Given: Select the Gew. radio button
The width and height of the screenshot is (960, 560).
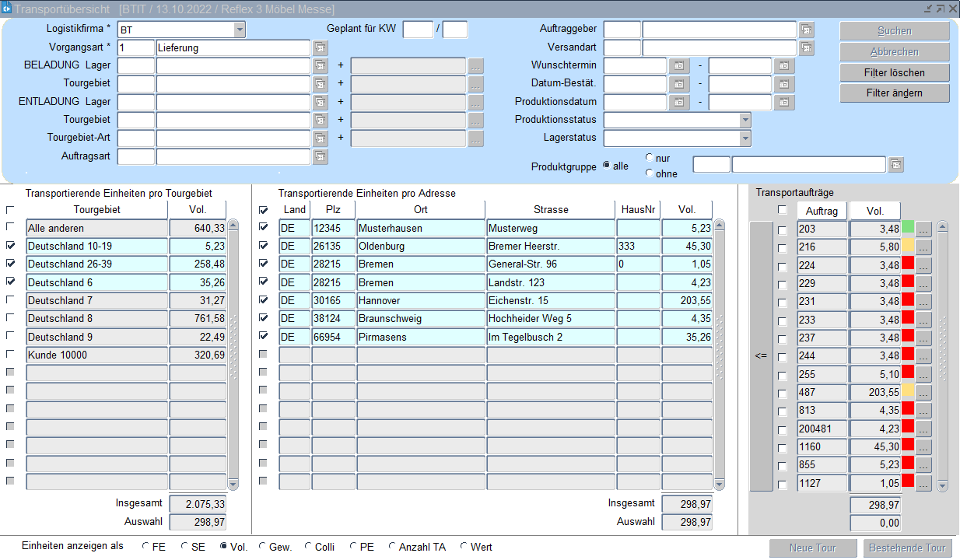Looking at the screenshot, I should click(x=263, y=548).
